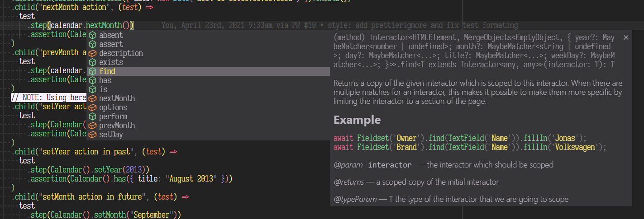Click the property icon beside 'nextMonth'
The image size is (644, 219).
(x=92, y=98)
